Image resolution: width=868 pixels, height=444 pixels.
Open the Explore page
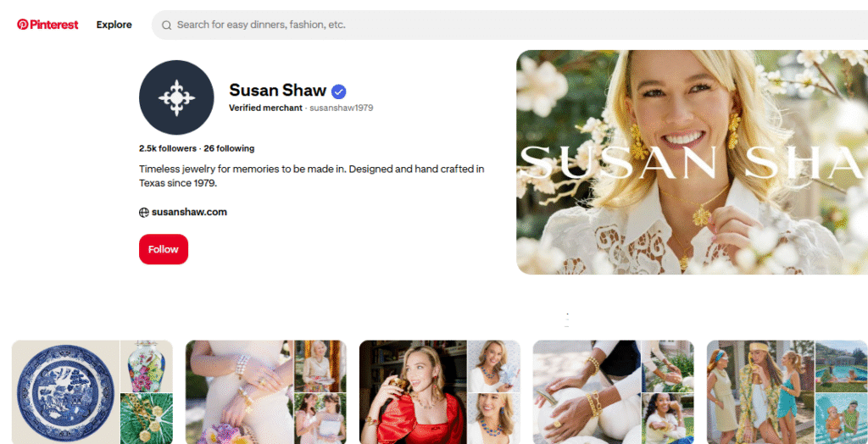pos(114,25)
